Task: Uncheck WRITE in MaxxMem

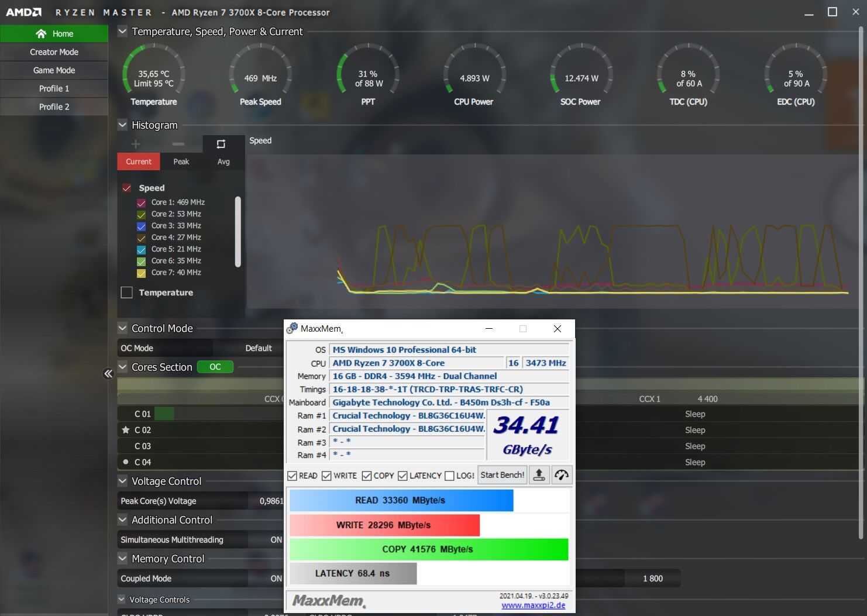Action: click(x=326, y=476)
